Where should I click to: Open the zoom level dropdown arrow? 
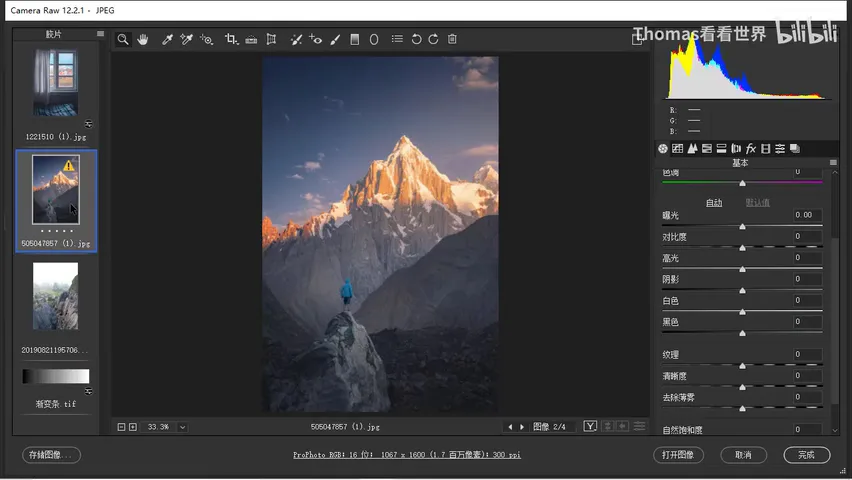pyautogui.click(x=183, y=427)
